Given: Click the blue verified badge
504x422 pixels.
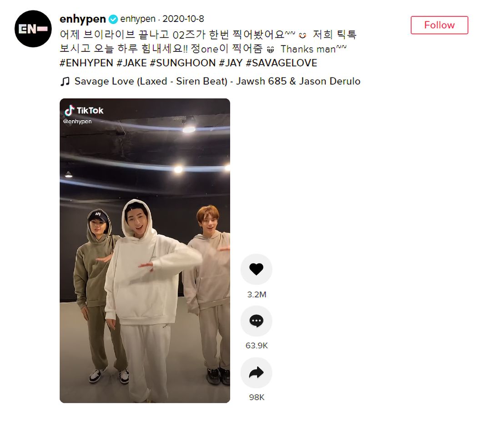Looking at the screenshot, I should tap(113, 19).
